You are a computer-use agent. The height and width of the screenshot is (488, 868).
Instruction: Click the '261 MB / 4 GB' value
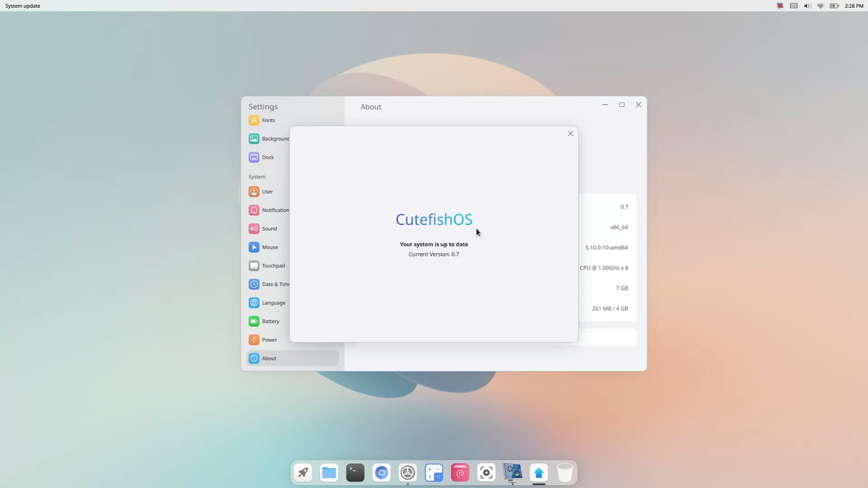[610, 308]
